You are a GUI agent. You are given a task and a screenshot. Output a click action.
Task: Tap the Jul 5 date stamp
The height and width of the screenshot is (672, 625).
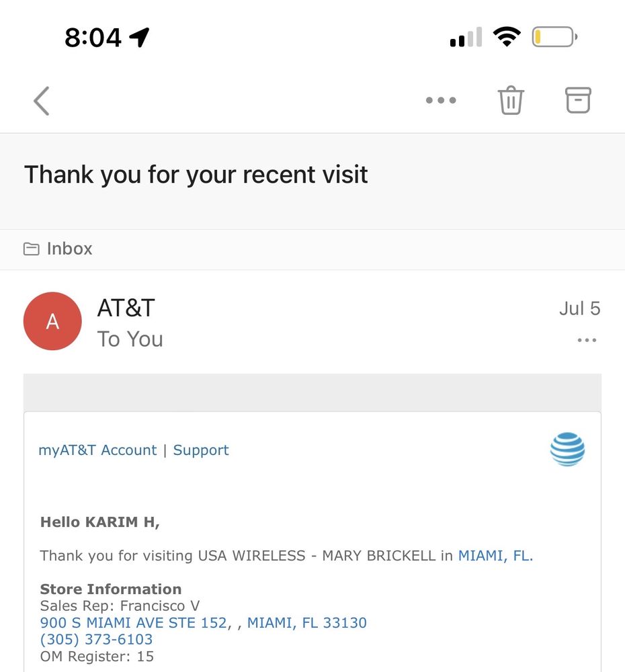tap(579, 308)
